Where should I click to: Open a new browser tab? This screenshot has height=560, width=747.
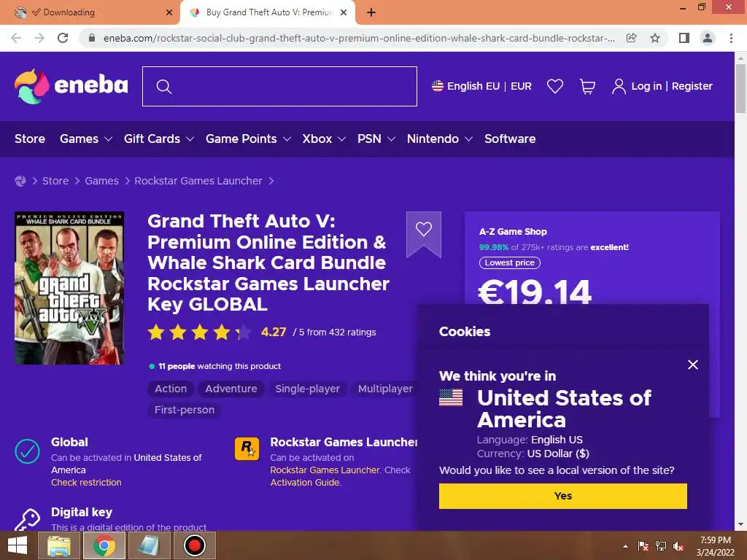(371, 12)
